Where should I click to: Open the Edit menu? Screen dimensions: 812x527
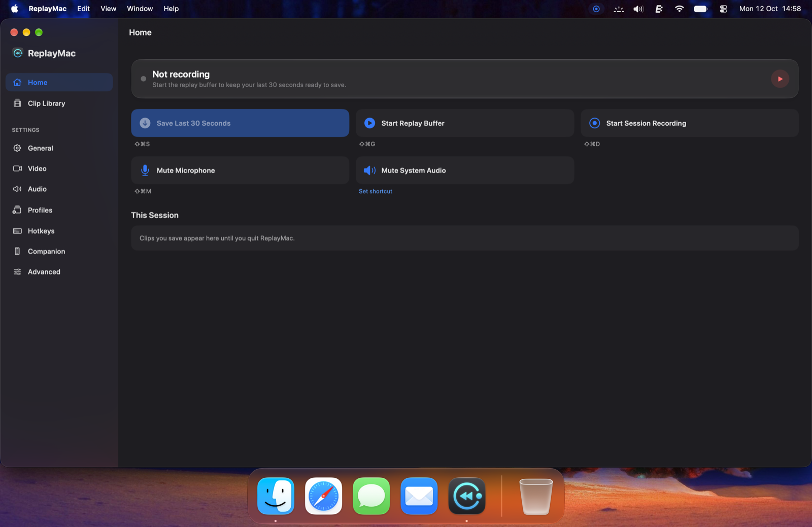(83, 9)
